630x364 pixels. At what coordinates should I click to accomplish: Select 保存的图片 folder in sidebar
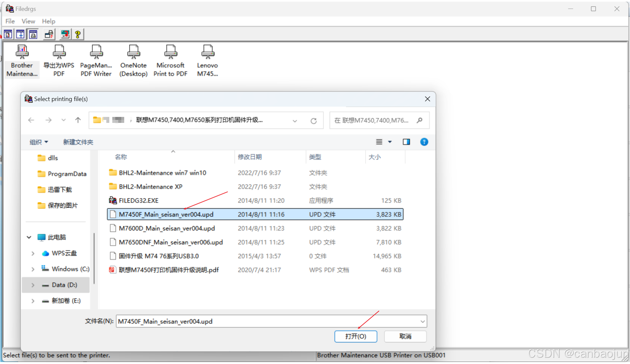point(58,206)
